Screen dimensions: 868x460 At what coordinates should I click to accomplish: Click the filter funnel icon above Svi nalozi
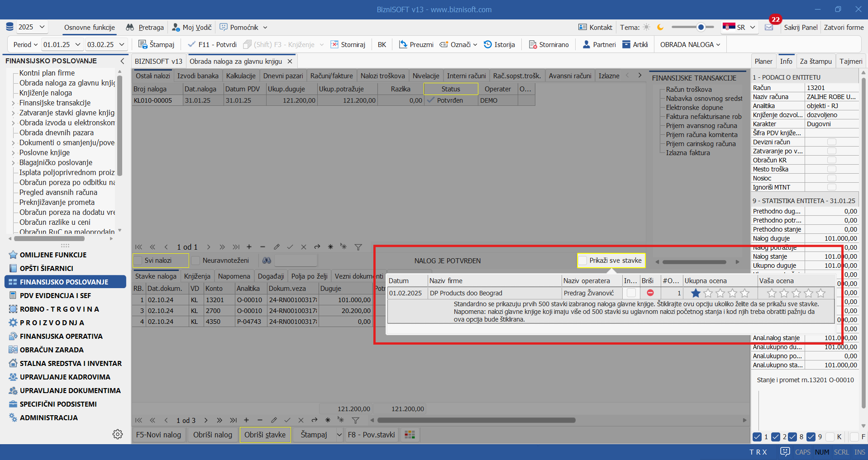point(358,247)
